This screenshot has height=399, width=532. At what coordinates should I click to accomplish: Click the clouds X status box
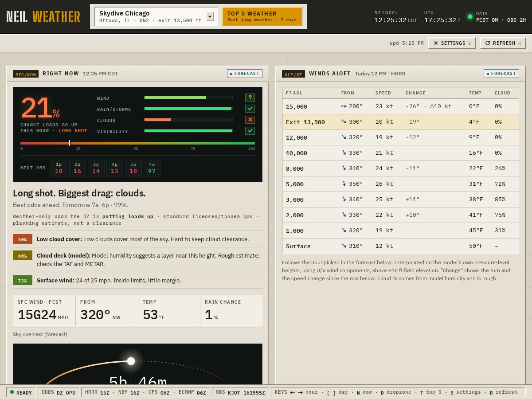pyautogui.click(x=250, y=120)
